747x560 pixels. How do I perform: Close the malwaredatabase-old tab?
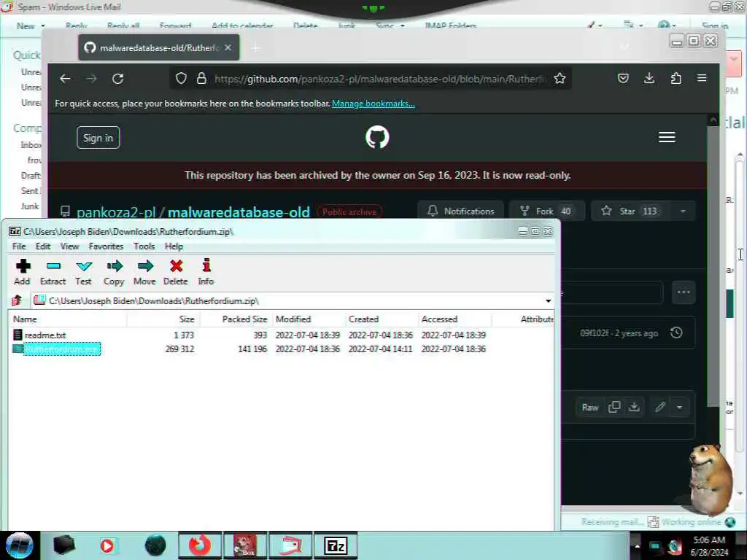[228, 47]
